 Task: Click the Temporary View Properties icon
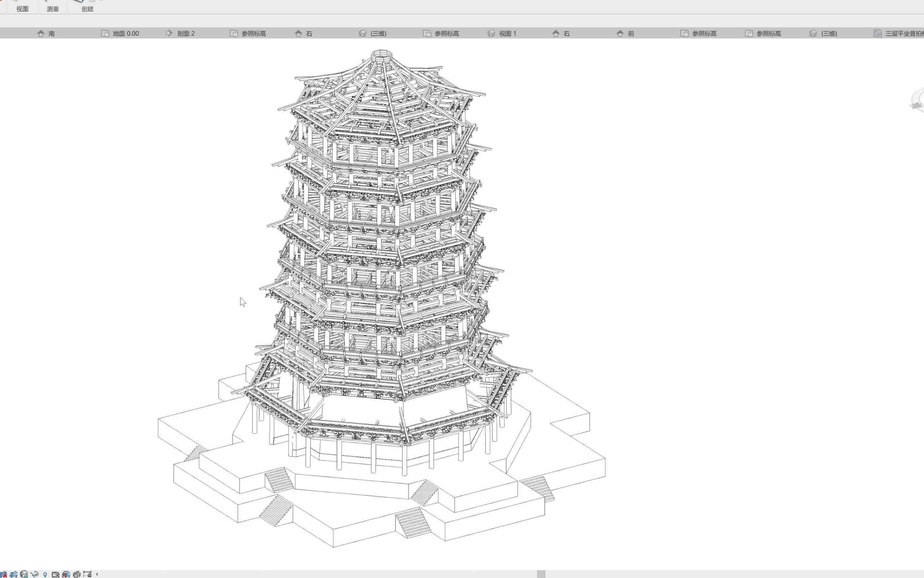point(55,574)
